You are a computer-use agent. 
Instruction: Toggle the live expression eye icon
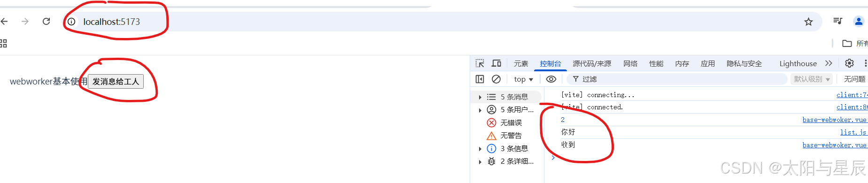click(551, 79)
